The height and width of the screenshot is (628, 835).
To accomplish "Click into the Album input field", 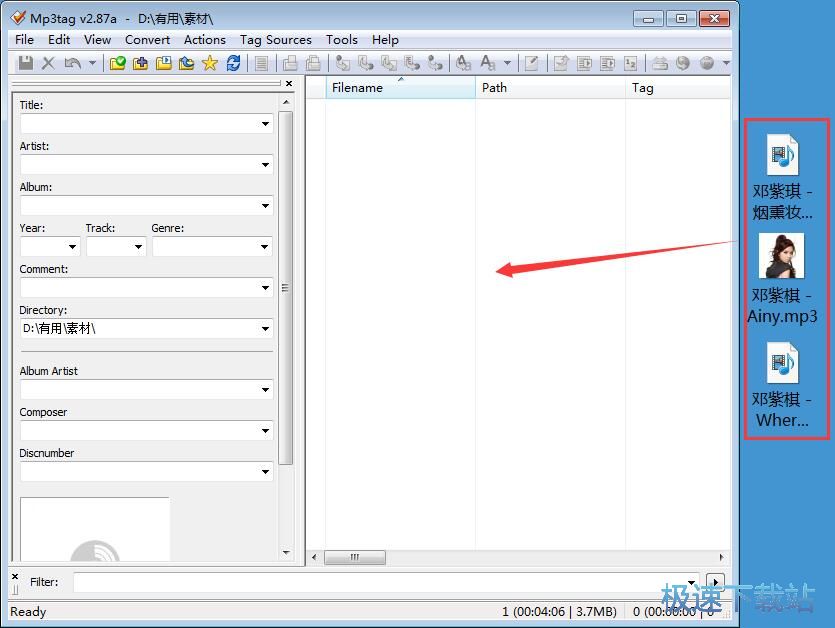I will coord(138,206).
